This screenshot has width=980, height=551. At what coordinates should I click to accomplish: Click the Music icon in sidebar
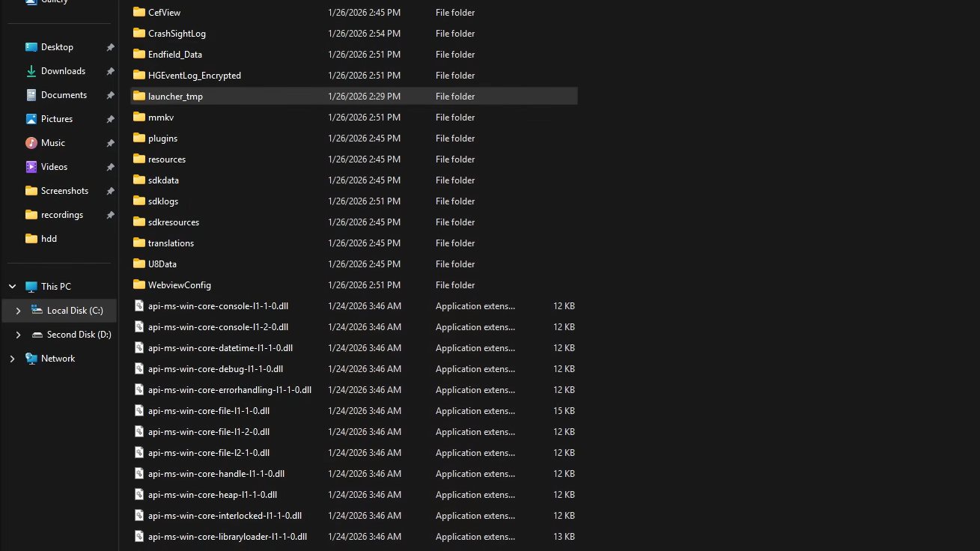pyautogui.click(x=31, y=143)
